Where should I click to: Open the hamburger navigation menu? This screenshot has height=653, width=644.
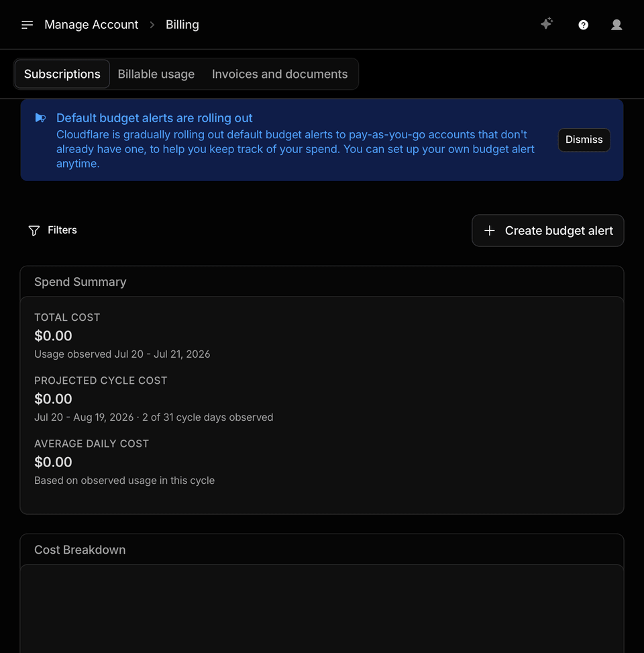27,25
